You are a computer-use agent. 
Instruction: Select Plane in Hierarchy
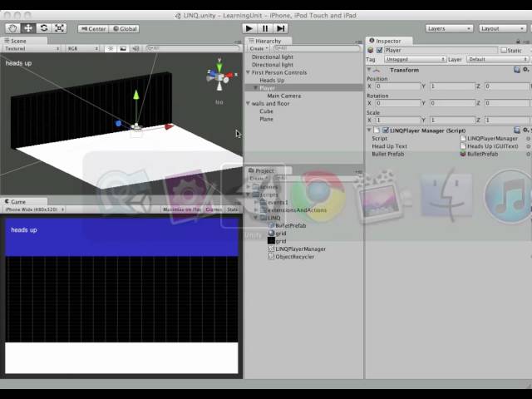[266, 119]
